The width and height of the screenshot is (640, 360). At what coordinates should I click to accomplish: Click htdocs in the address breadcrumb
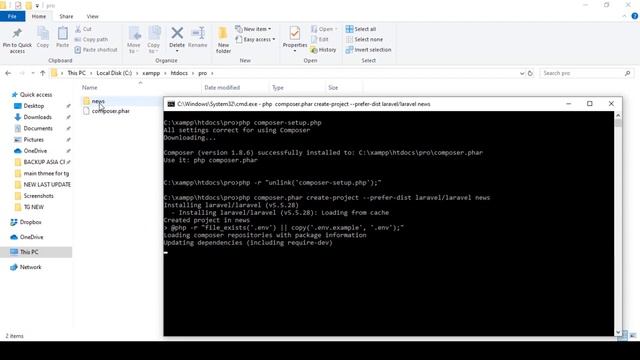[x=179, y=73]
